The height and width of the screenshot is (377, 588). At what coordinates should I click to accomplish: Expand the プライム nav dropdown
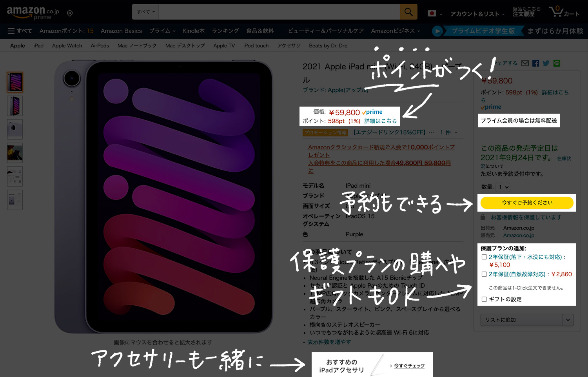click(162, 31)
